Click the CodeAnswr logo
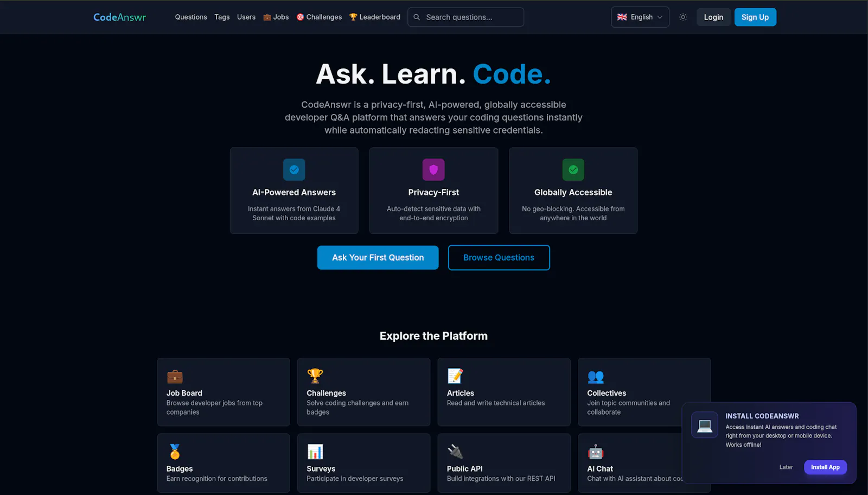 pos(119,17)
